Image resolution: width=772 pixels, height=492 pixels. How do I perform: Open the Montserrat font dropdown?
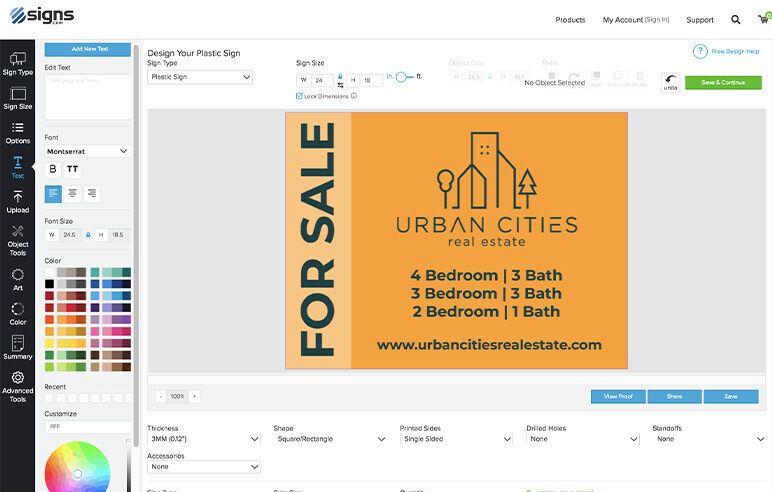pyautogui.click(x=87, y=151)
